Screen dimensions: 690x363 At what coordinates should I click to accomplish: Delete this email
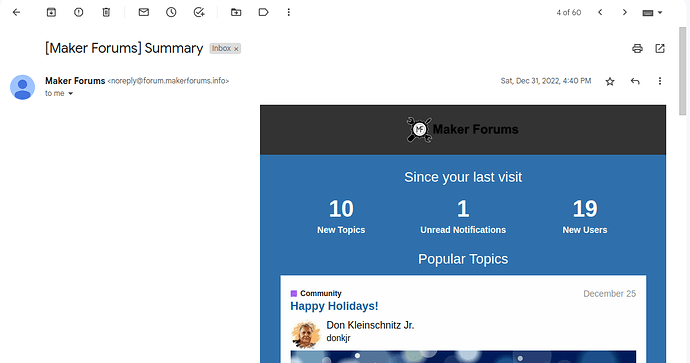click(x=106, y=12)
